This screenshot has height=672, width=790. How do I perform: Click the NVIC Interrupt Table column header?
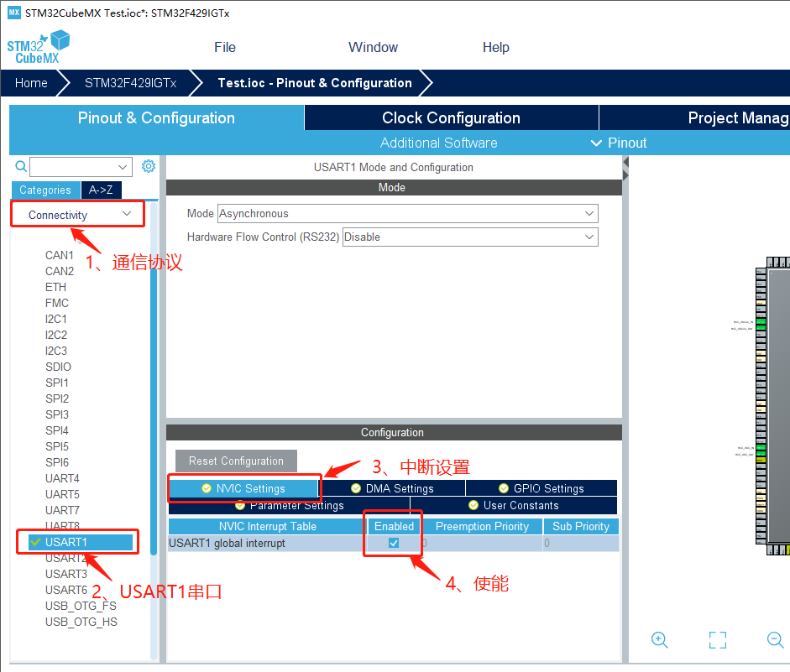point(268,527)
